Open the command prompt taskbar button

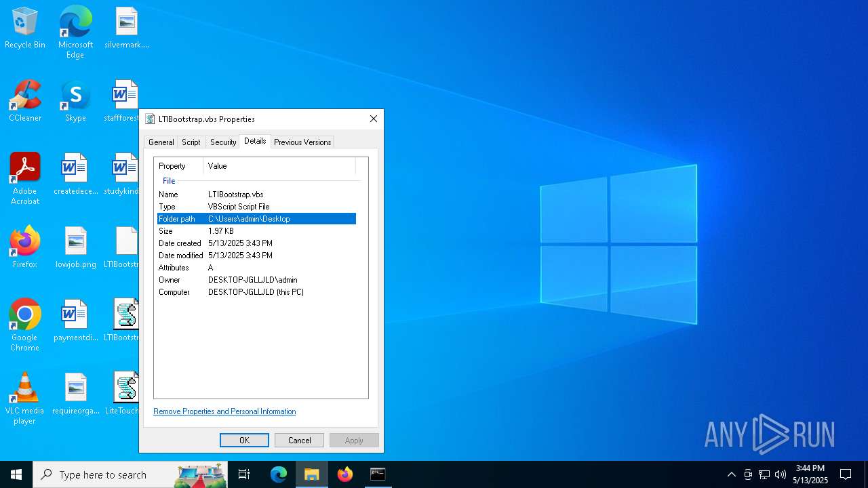378,474
